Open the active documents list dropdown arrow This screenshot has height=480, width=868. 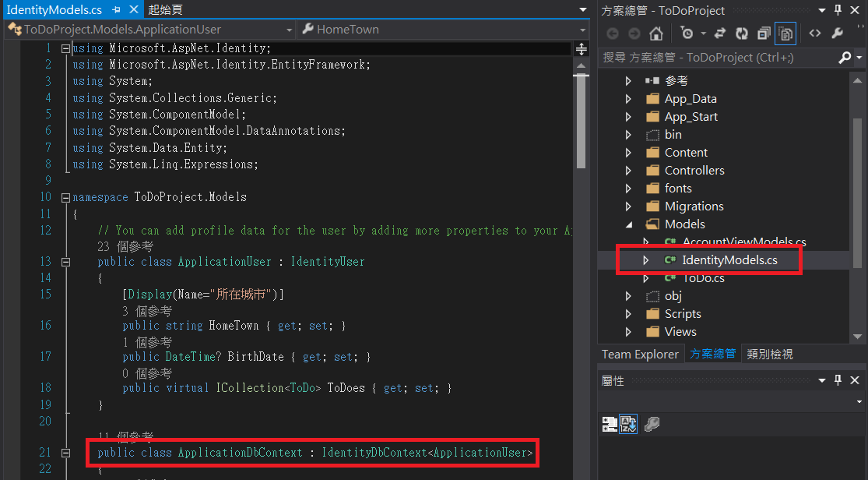(x=583, y=10)
